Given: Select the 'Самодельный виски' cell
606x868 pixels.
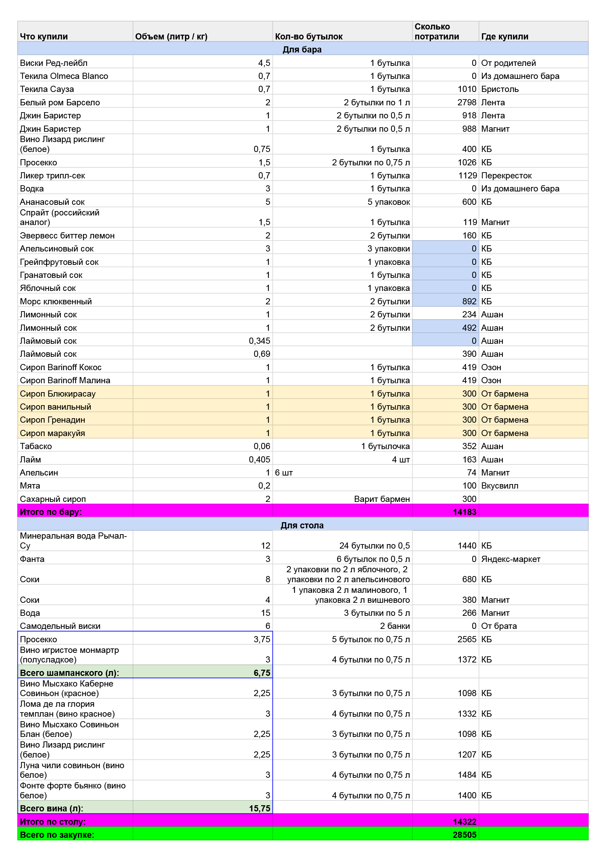Looking at the screenshot, I should click(75, 625).
